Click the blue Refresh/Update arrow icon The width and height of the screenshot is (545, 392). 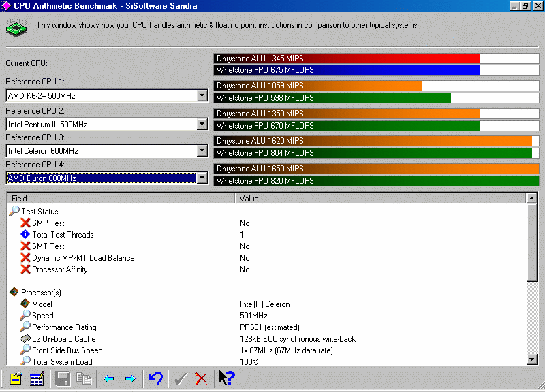155,378
